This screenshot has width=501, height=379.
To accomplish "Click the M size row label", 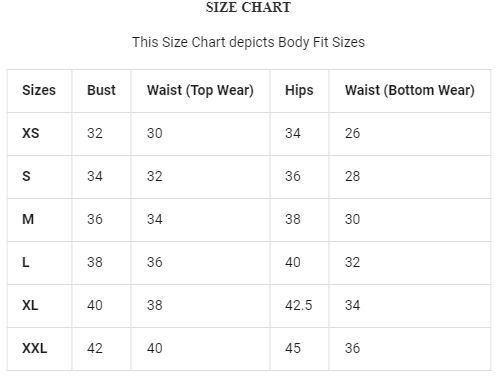I will 28,219.
